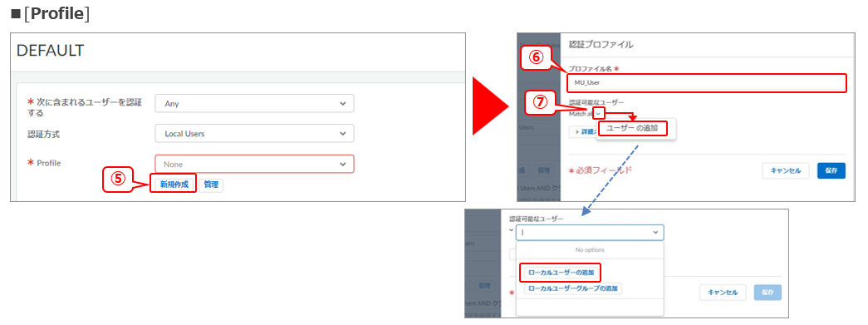Click the 'No options' text in dropdown list
The height and width of the screenshot is (325, 868).
pyautogui.click(x=590, y=250)
